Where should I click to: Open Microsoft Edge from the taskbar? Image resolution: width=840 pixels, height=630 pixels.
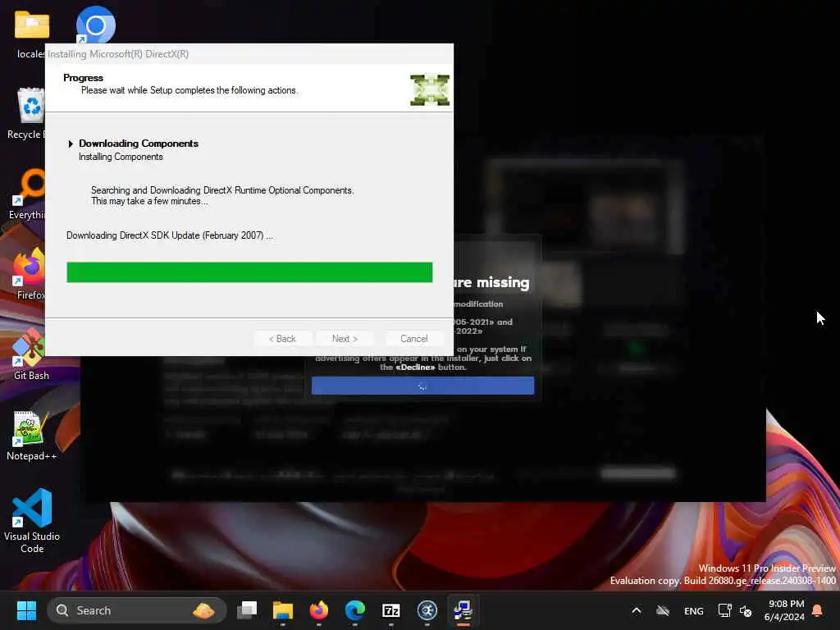354,610
